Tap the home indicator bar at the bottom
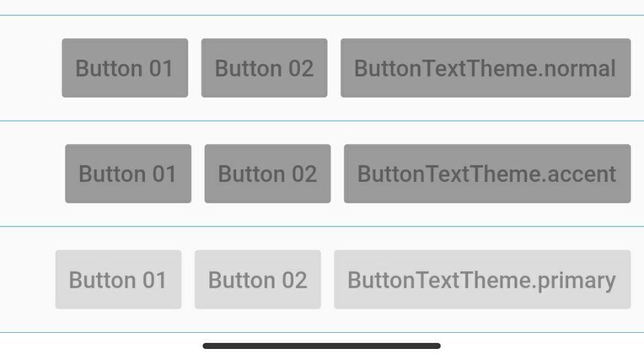This screenshot has width=644, height=359. tap(321, 346)
